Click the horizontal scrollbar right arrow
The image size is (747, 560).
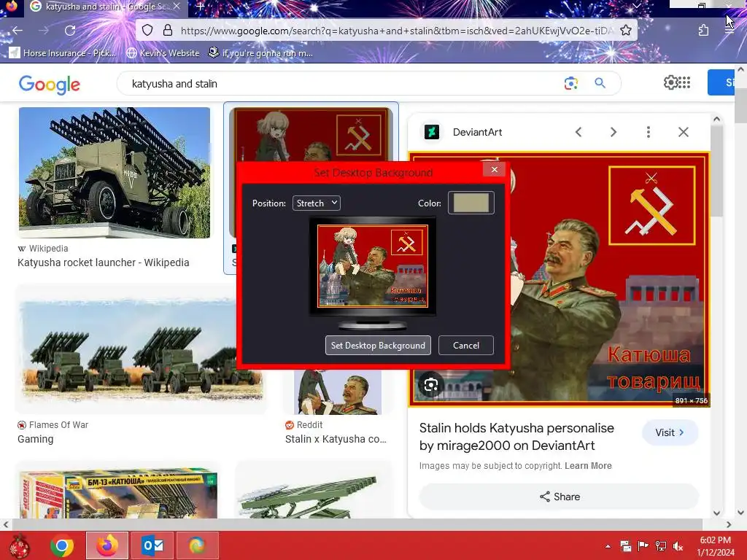(x=729, y=524)
